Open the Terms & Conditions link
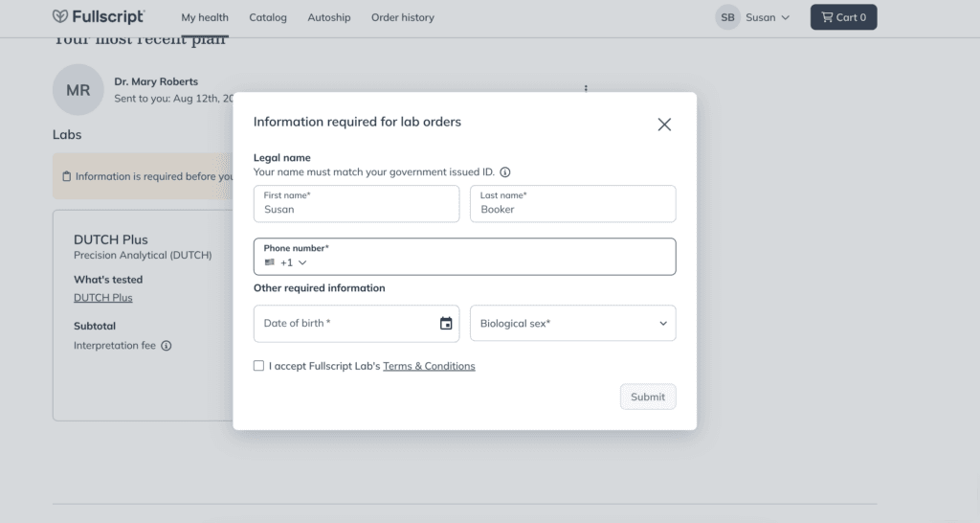This screenshot has width=980, height=523. [x=429, y=366]
